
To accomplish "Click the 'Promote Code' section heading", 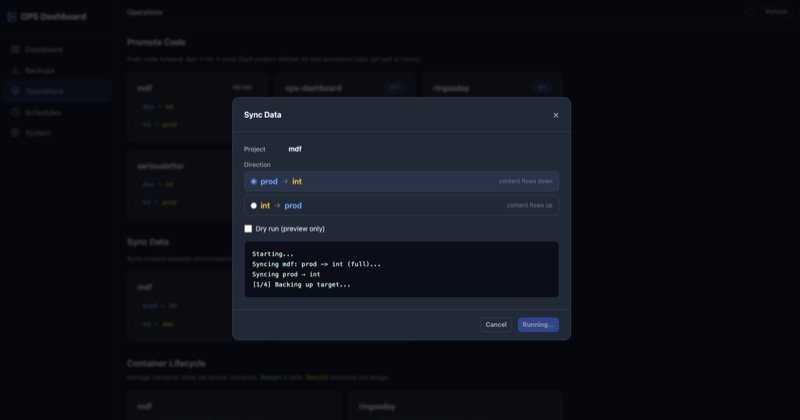I will 156,42.
